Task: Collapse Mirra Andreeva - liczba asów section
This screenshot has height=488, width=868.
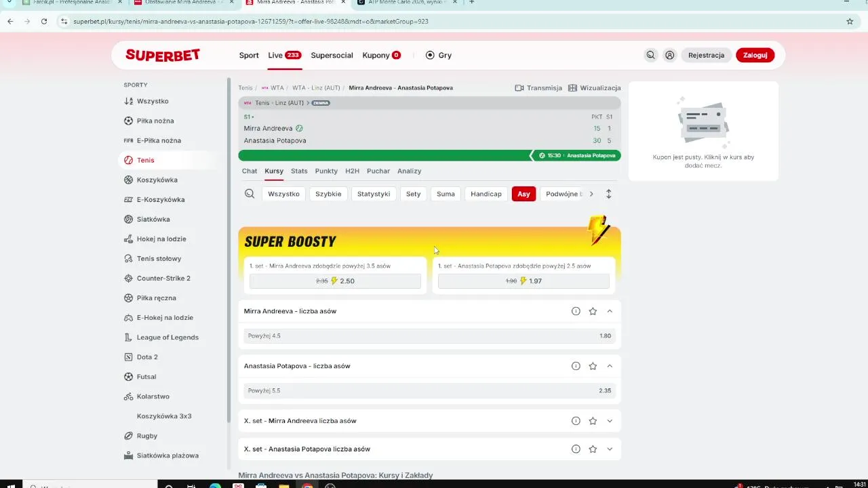Action: [610, 311]
